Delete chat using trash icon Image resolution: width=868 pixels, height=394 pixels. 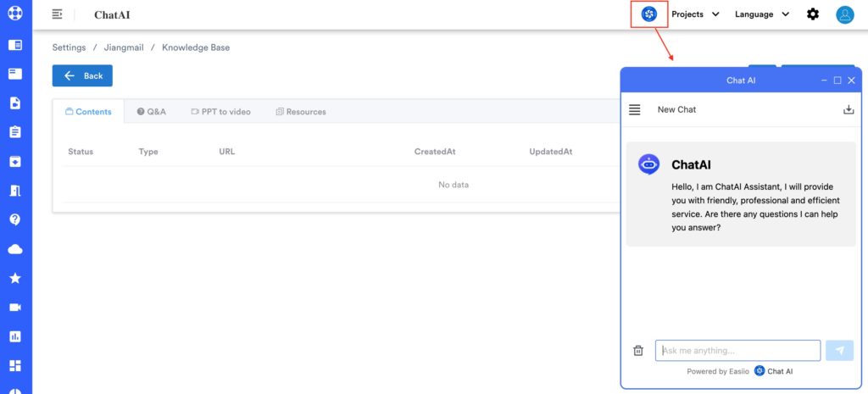click(x=638, y=351)
